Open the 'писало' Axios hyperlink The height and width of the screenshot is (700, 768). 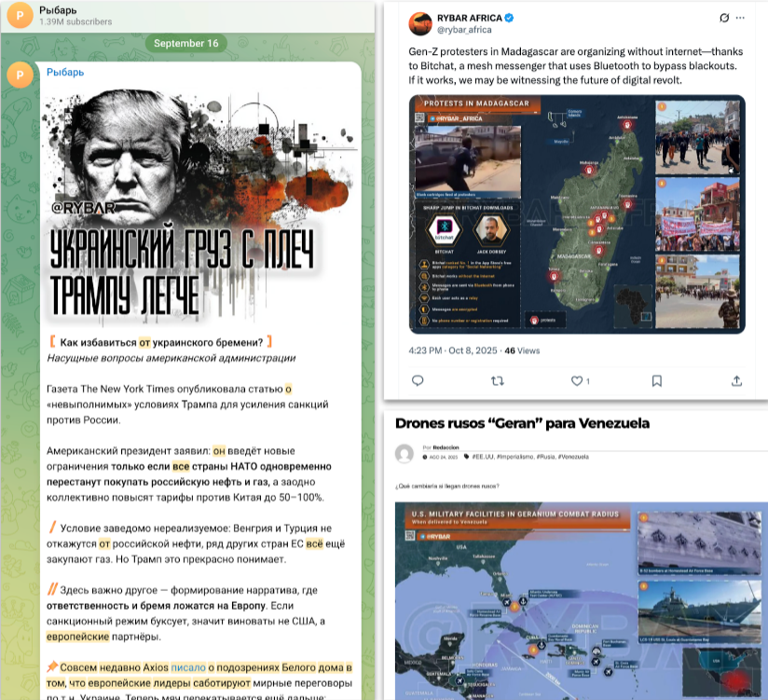(x=188, y=667)
